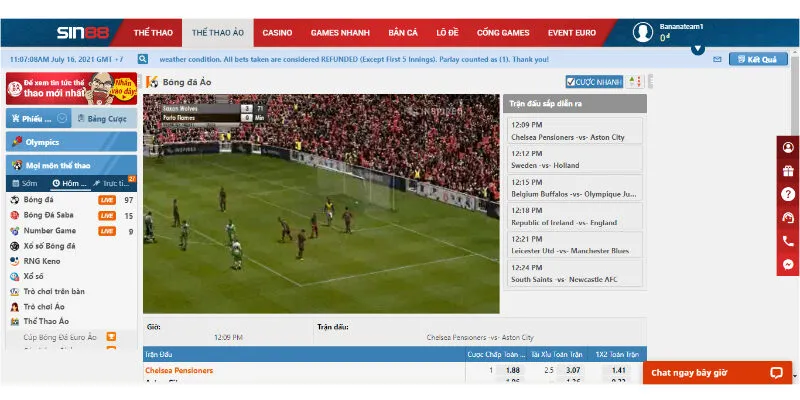Click the Kết Quả button
Image resolution: width=800 pixels, height=400 pixels.
pos(758,59)
